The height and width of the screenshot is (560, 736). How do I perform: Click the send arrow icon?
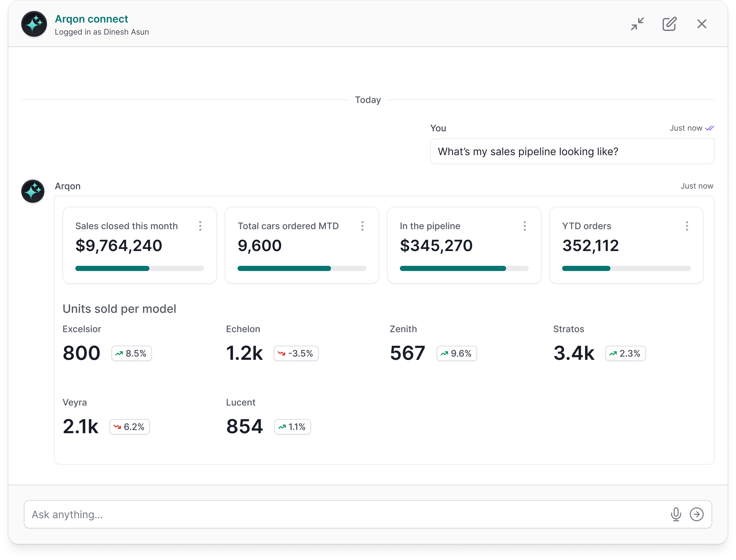coord(697,514)
